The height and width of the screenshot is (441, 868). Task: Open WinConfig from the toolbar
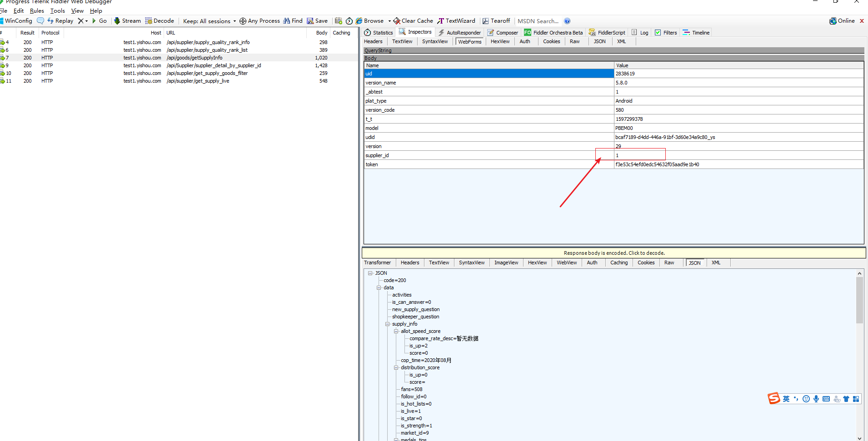point(16,21)
